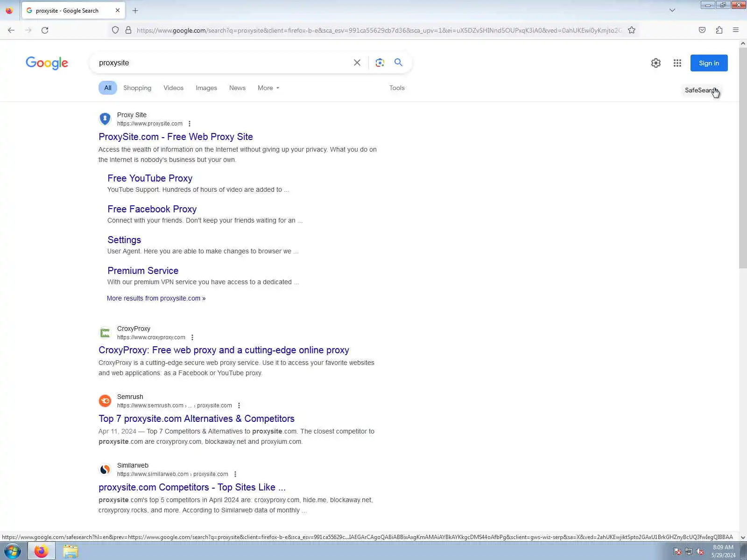
Task: Open the more options for Similarweb result
Action: pos(235,474)
